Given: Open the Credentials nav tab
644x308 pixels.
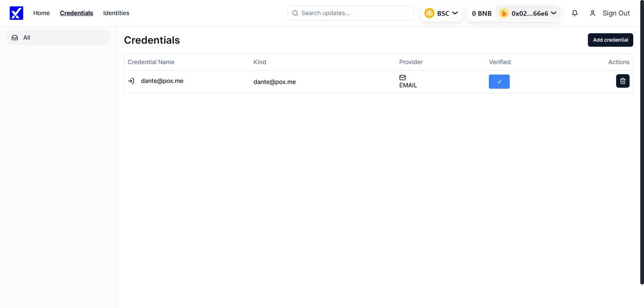Looking at the screenshot, I should [76, 13].
